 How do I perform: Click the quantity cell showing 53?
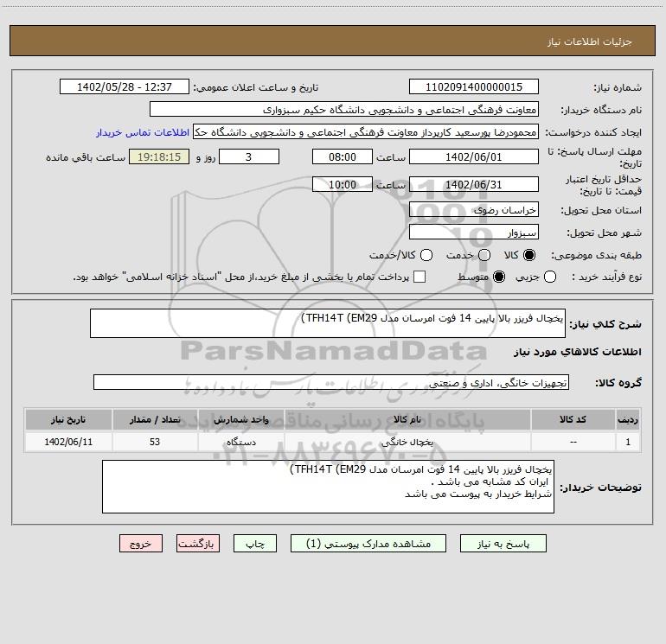(155, 442)
